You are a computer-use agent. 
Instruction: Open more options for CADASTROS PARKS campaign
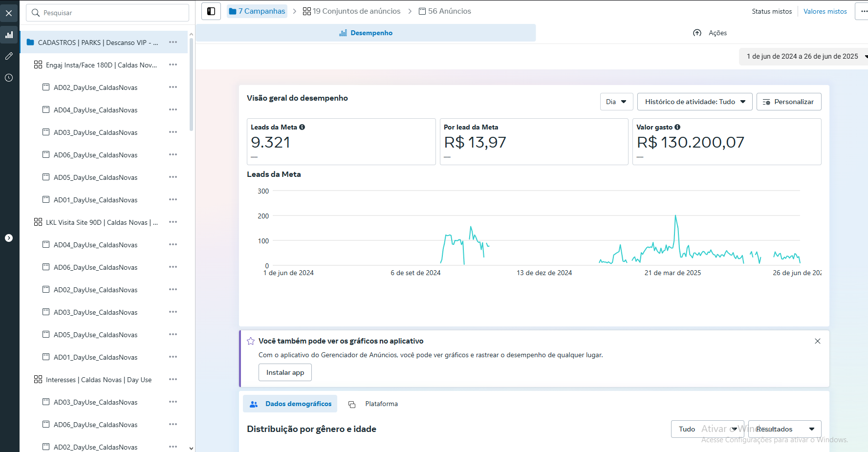[x=173, y=43]
